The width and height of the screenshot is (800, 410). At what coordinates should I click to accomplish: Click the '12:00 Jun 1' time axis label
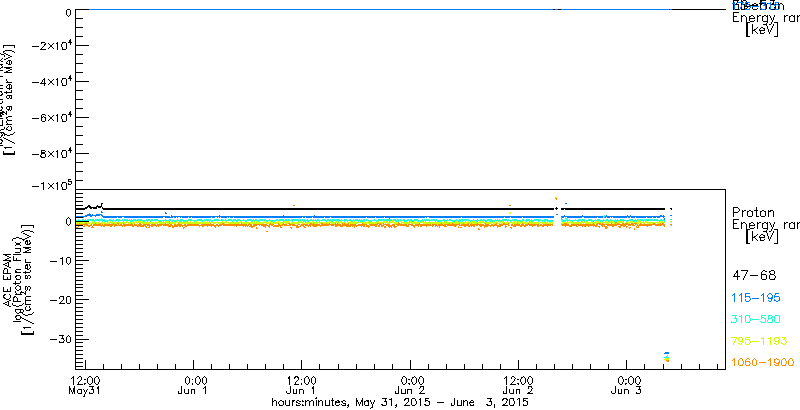(x=301, y=386)
